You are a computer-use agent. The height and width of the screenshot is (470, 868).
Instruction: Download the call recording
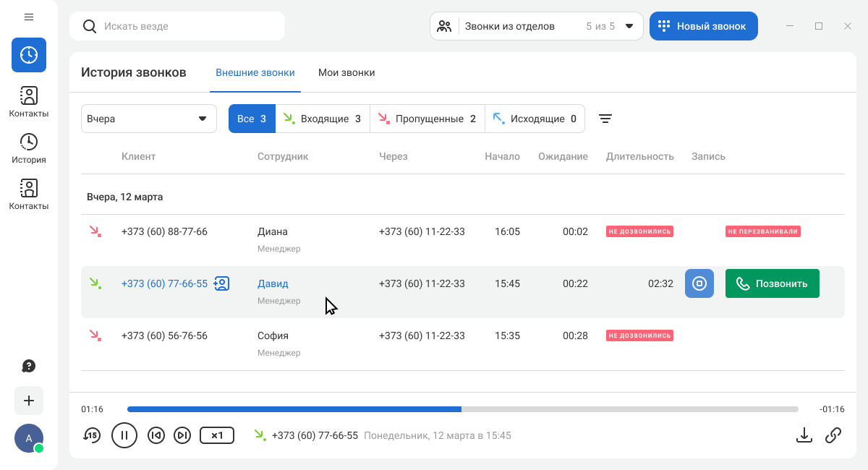(x=804, y=435)
